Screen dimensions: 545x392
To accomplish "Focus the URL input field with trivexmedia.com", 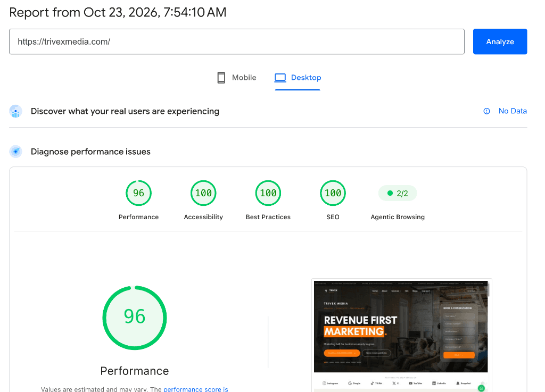I will click(237, 41).
